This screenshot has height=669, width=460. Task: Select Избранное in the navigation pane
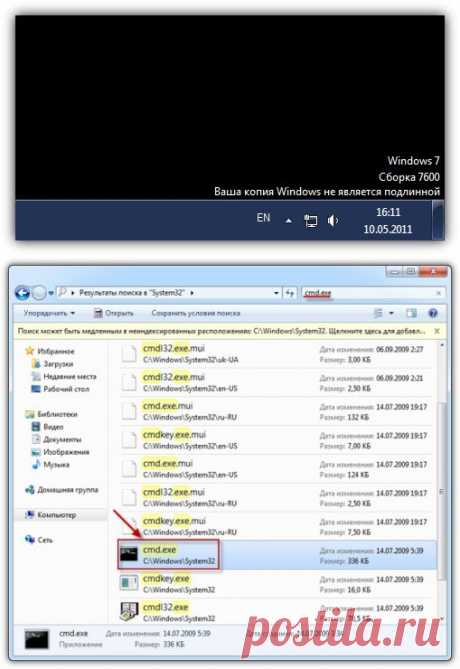click(55, 351)
